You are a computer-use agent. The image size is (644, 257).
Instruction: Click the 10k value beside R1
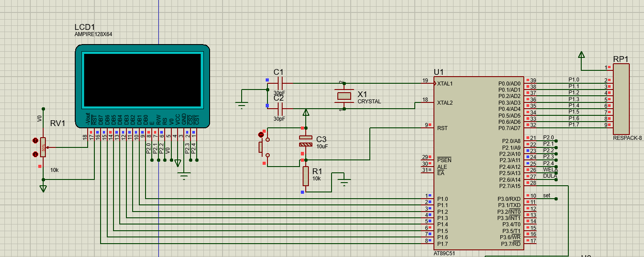(x=316, y=178)
